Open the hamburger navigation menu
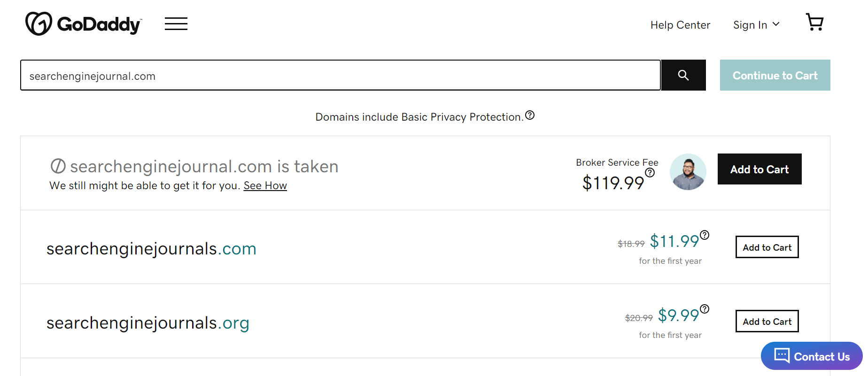Viewport: 868px width, 376px height. tap(176, 23)
